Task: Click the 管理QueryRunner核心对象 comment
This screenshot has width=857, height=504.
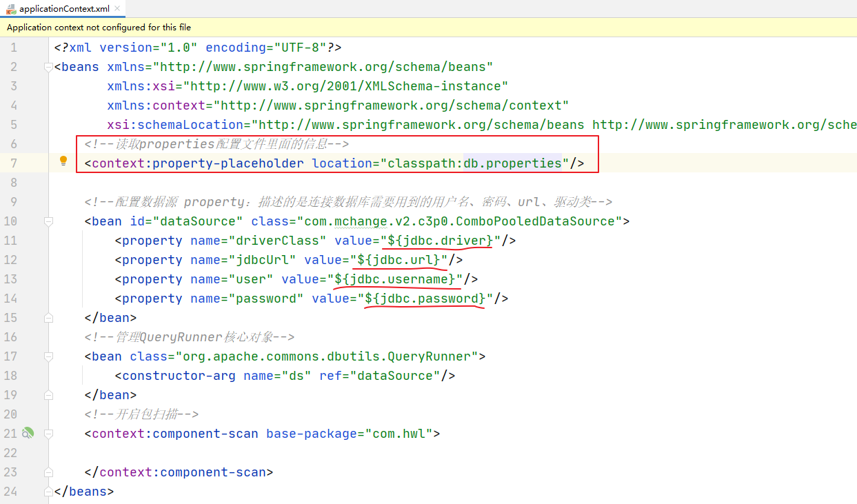Action: coord(190,337)
